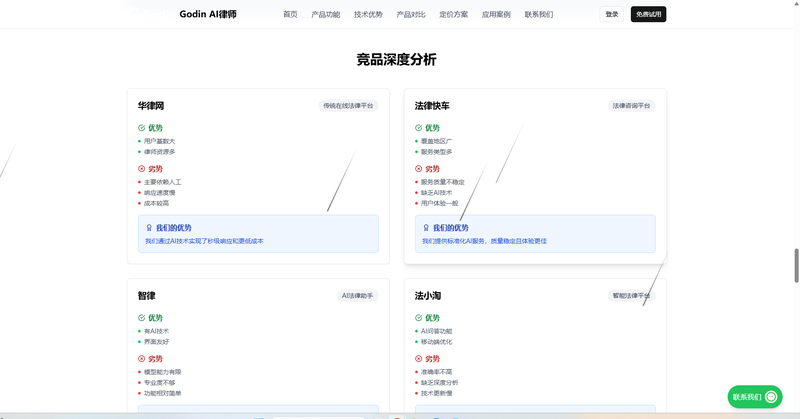The height and width of the screenshot is (419, 800).
Task: Click the 缺乏深度分析 bullet text
Action: (439, 382)
